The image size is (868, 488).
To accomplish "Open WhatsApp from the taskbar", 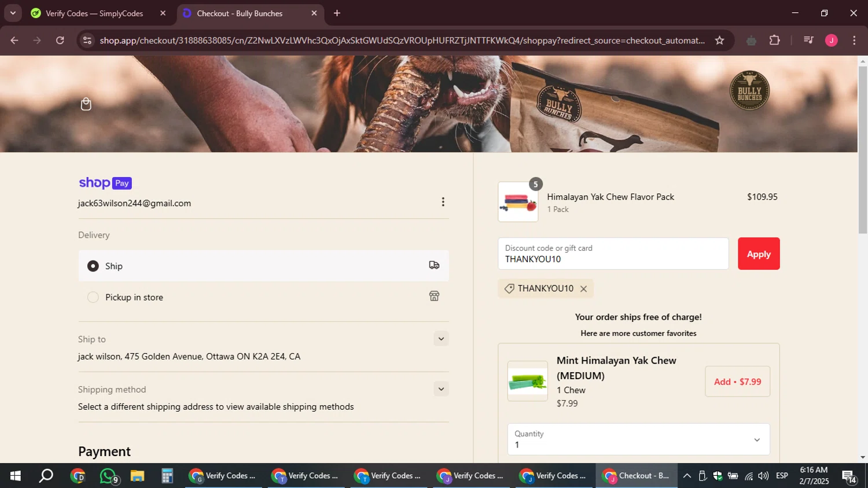I will [x=108, y=476].
